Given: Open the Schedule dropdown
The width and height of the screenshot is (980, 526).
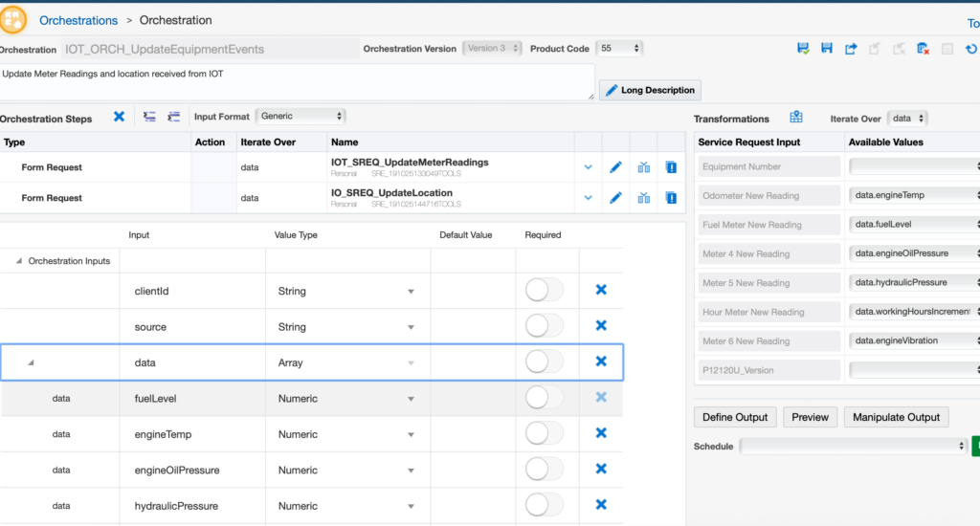Looking at the screenshot, I should click(853, 446).
